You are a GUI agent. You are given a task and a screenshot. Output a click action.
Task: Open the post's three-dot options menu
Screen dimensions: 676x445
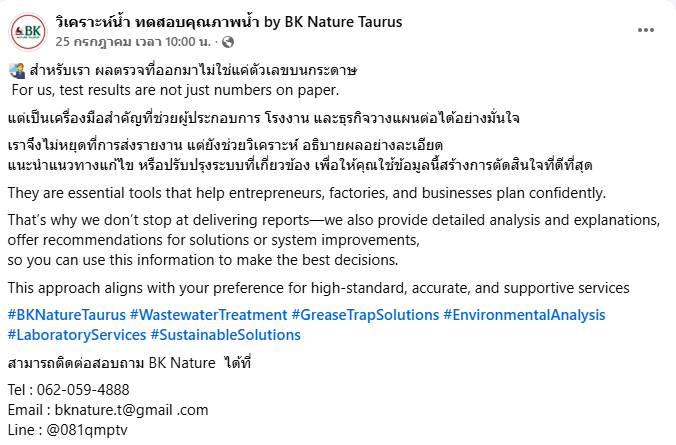(646, 31)
